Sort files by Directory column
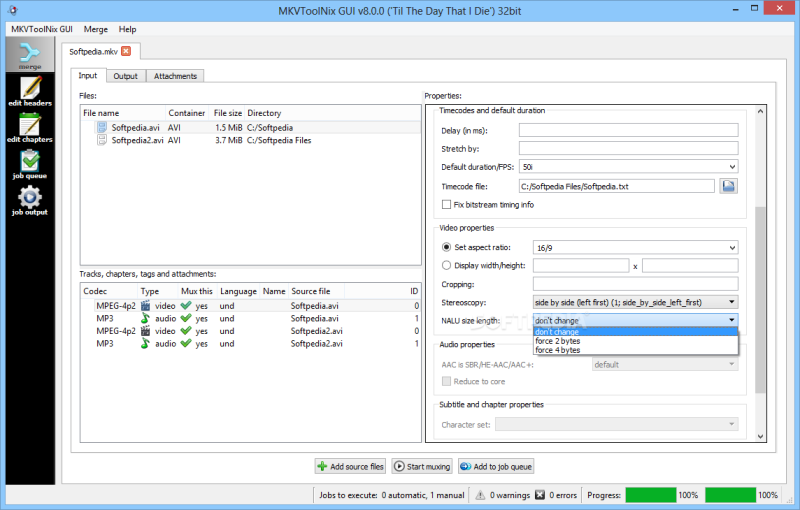Viewport: 800px width, 510px height. click(333, 113)
